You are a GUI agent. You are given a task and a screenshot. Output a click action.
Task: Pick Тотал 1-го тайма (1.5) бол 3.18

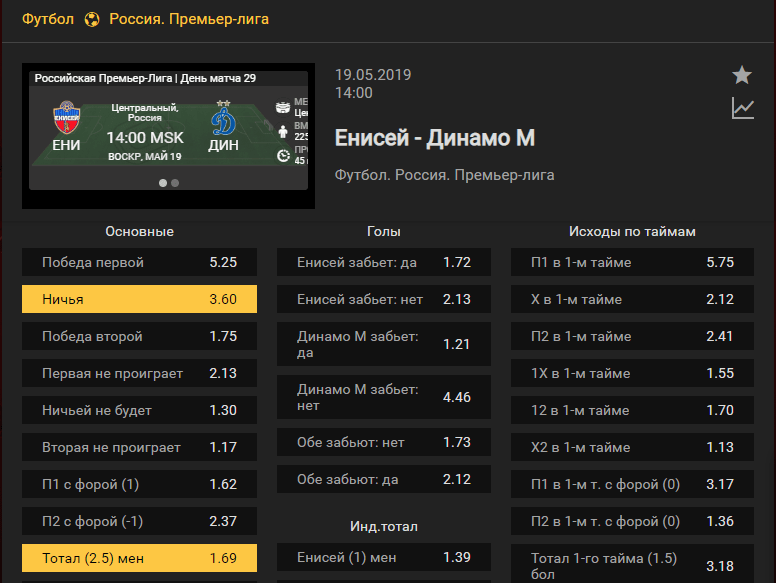pos(632,564)
